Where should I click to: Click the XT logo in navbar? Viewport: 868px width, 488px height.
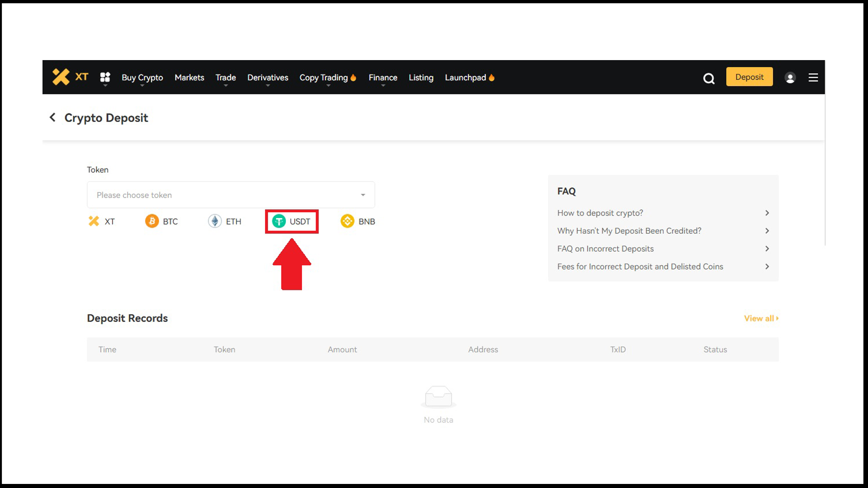click(x=70, y=77)
